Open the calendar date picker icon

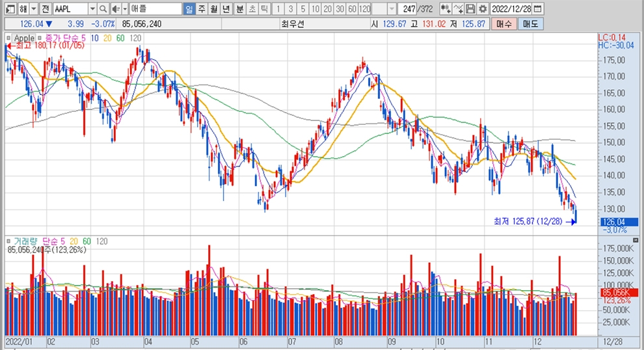537,9
